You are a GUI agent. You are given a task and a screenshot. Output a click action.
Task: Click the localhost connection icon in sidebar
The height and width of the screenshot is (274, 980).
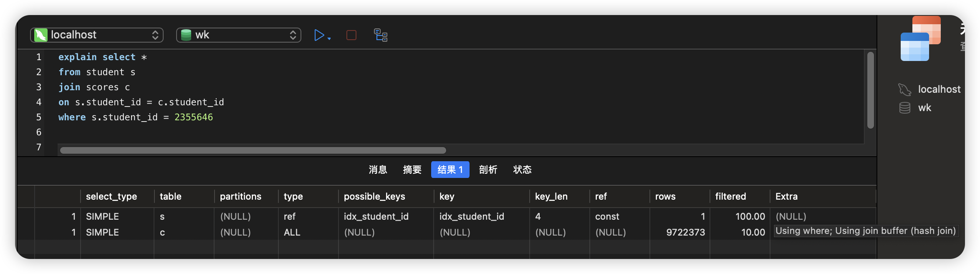coord(904,89)
